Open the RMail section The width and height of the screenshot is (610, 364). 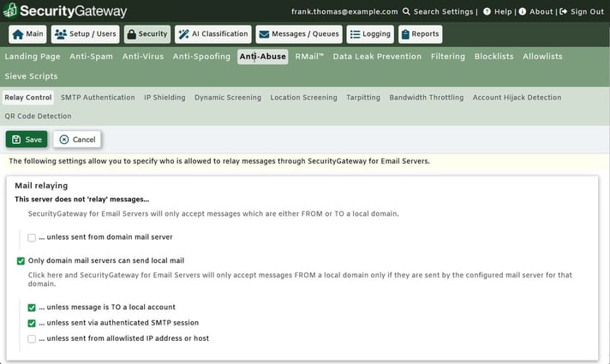[309, 57]
